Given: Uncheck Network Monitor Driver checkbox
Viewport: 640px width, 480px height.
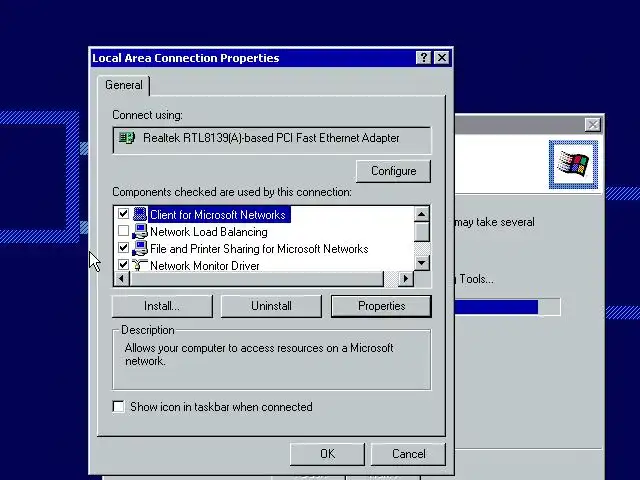Looking at the screenshot, I should (123, 264).
